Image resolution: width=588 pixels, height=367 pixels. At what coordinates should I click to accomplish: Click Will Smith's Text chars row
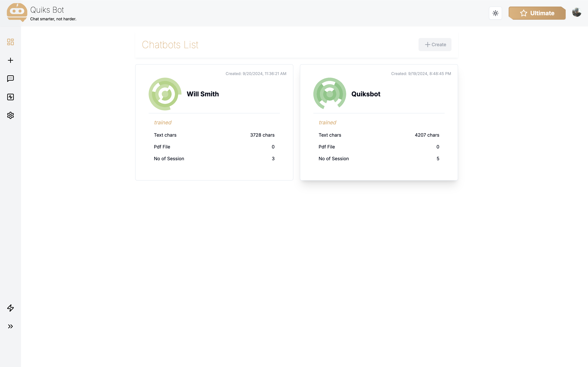click(214, 135)
